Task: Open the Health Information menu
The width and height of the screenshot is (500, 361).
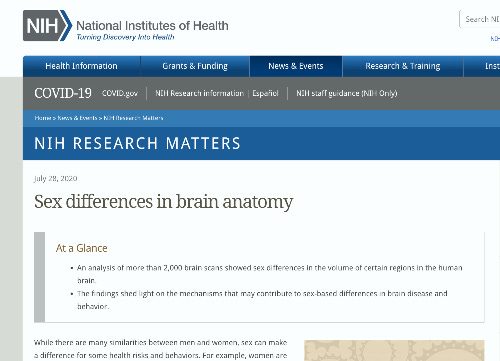Action: click(x=81, y=66)
